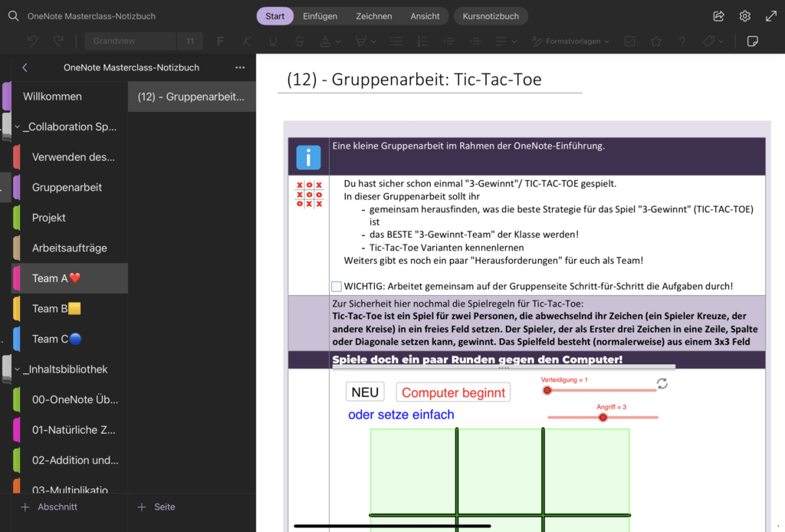Toggle bold formatting F
Screen dimensions: 785x532
[220, 41]
